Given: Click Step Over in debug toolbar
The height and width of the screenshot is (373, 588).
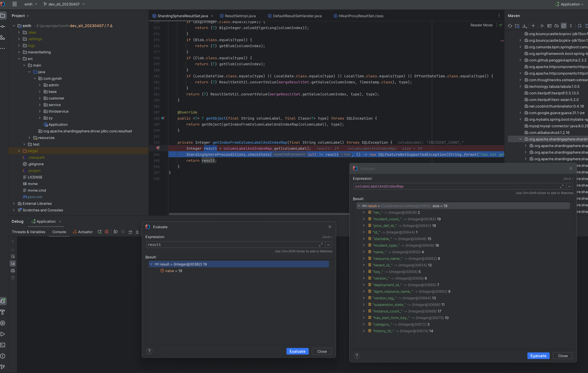Looking at the screenshot, I should [x=130, y=232].
